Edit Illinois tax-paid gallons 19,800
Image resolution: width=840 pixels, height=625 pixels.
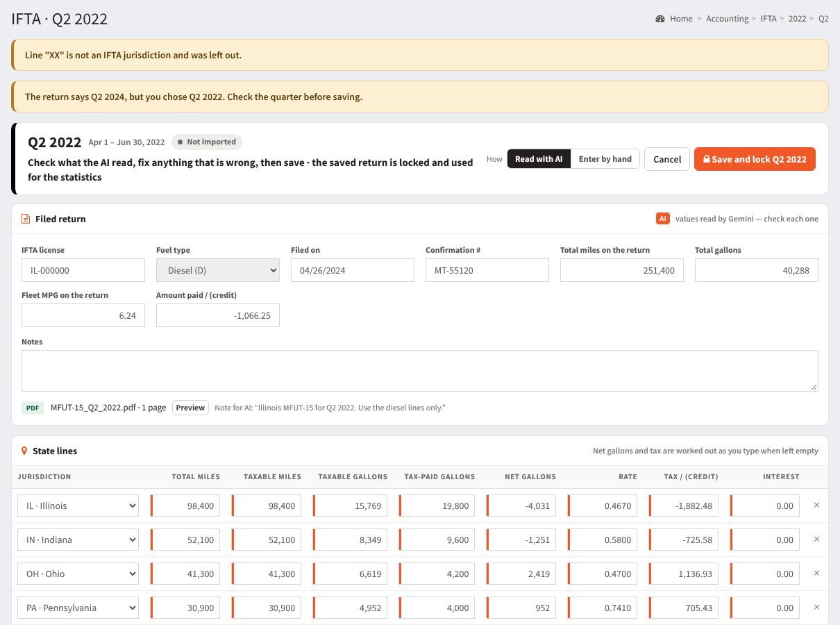coord(437,506)
